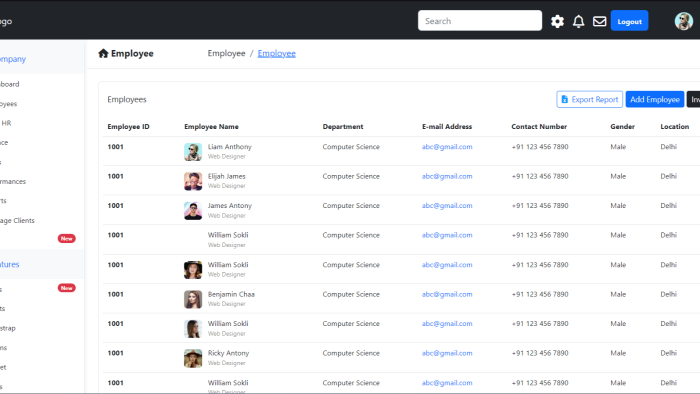Click the Employees card title
Screen dimensions: 700x394
[x=127, y=100]
